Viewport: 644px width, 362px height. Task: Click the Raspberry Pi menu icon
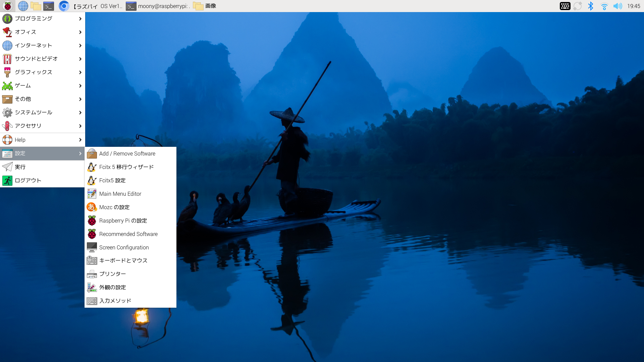coord(7,6)
